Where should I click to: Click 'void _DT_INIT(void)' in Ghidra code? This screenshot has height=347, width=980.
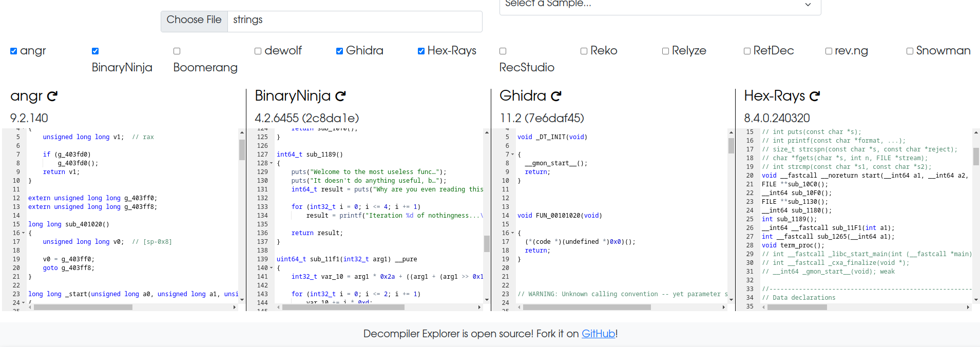click(x=552, y=137)
